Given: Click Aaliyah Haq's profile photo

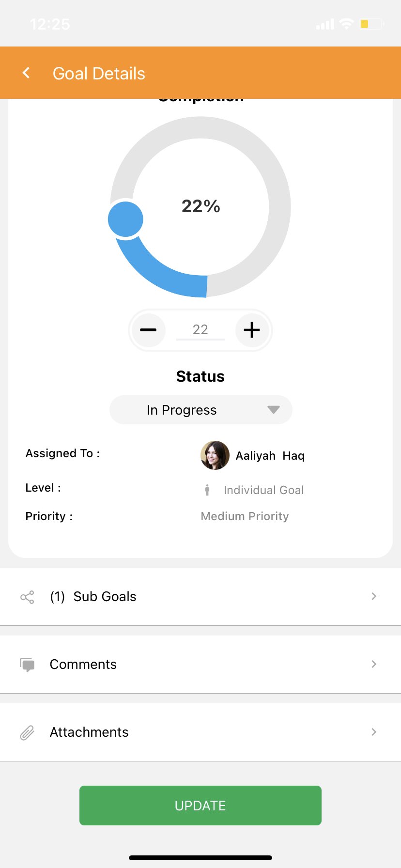Looking at the screenshot, I should click(215, 455).
